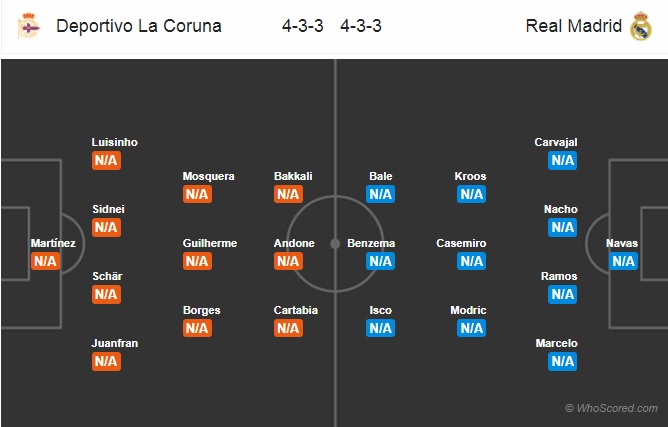Viewport: 668px width, 427px height.
Task: Click the Carvajal N/A rating badge
Action: [562, 161]
